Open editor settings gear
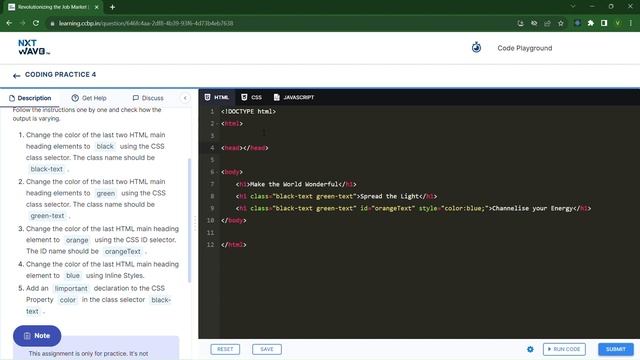 (530, 349)
